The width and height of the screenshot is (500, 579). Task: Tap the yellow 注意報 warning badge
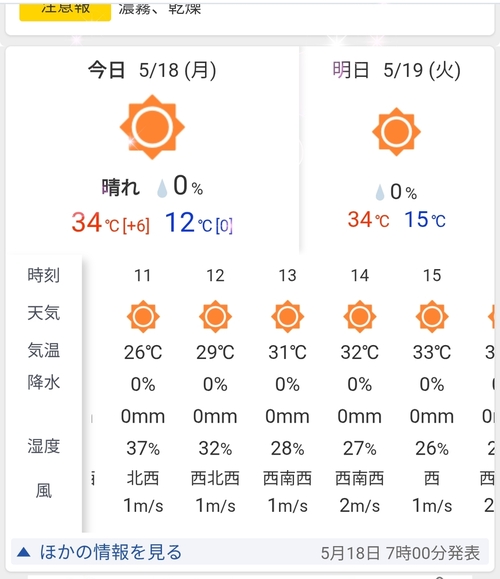tap(65, 10)
